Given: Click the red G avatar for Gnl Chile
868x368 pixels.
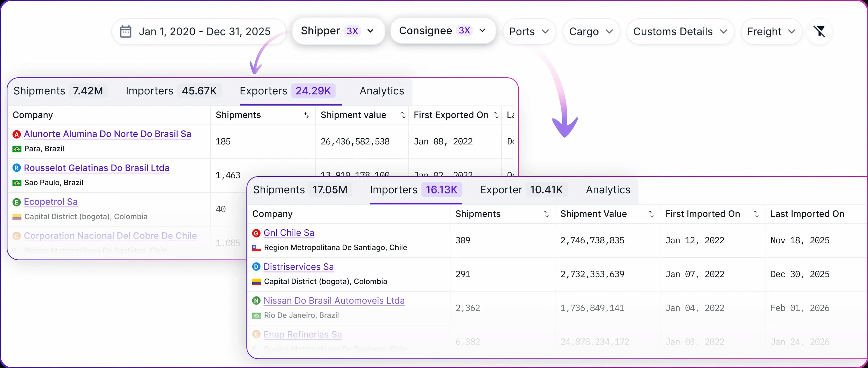Looking at the screenshot, I should coord(256,233).
